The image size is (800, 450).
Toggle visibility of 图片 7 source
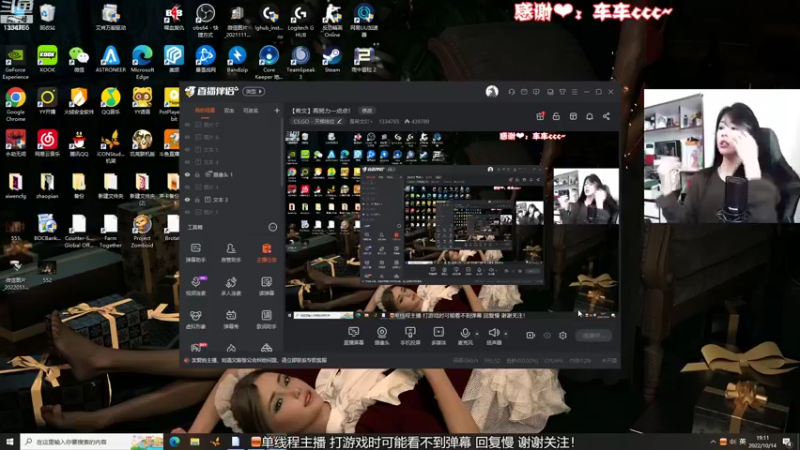[187, 124]
